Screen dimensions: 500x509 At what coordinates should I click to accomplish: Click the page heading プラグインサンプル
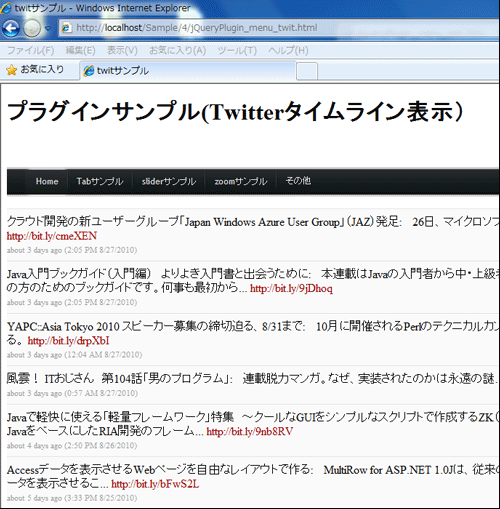pyautogui.click(x=235, y=111)
